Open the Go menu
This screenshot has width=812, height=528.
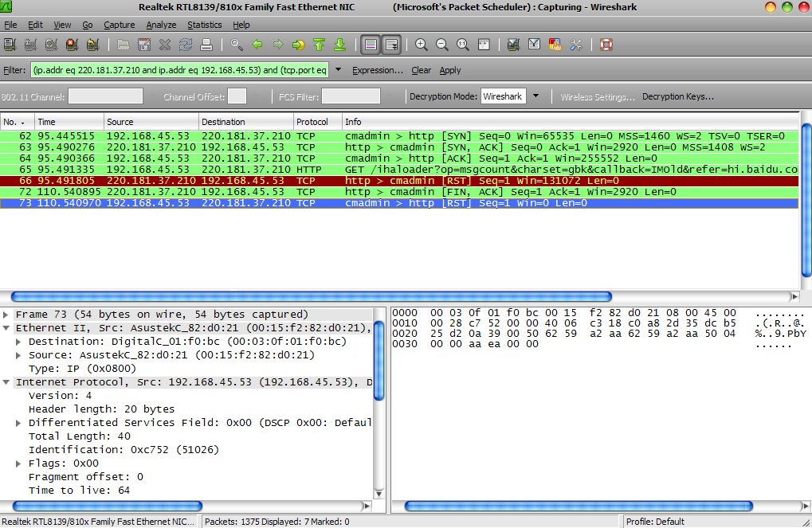click(88, 25)
